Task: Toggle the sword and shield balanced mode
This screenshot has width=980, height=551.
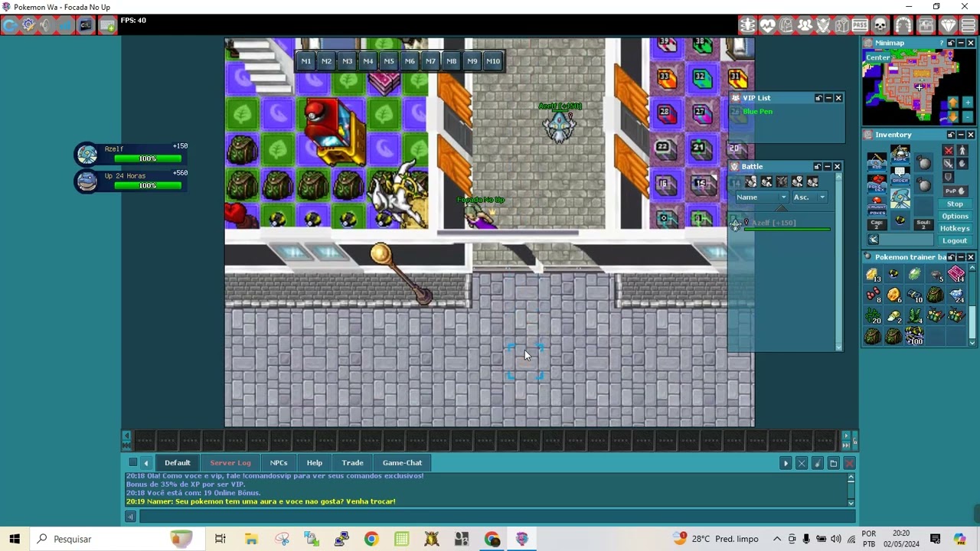Action: tap(948, 164)
